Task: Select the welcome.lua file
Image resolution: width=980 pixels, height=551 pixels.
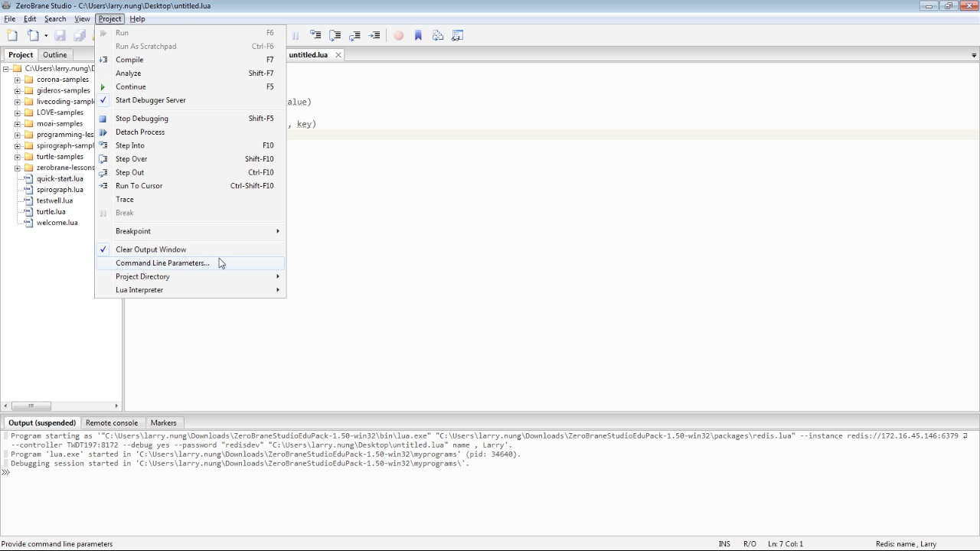Action: 57,223
